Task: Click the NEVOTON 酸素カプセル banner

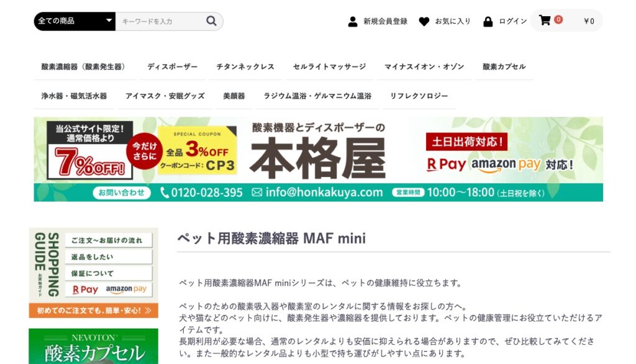Action: pyautogui.click(x=93, y=347)
